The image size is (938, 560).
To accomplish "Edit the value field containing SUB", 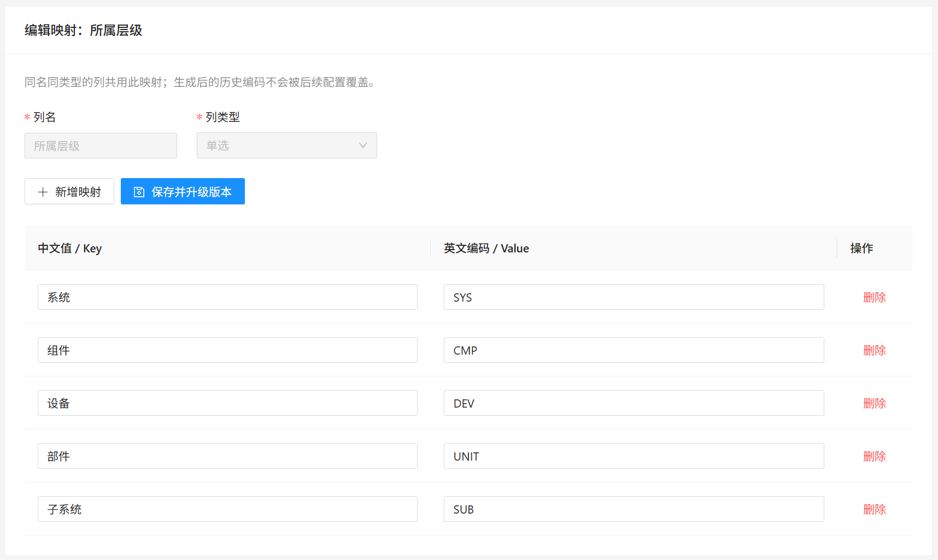I will [634, 509].
